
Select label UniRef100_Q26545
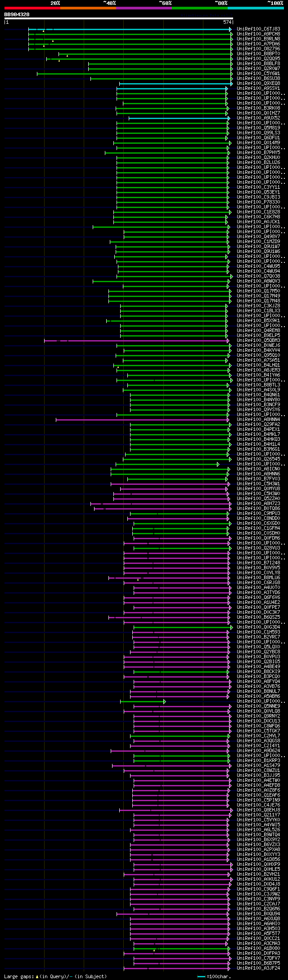pyautogui.click(x=258, y=459)
